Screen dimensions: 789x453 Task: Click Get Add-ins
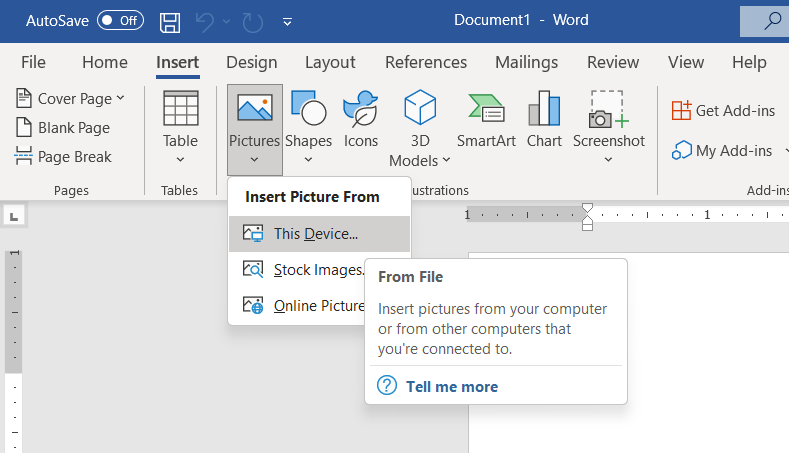pos(723,110)
